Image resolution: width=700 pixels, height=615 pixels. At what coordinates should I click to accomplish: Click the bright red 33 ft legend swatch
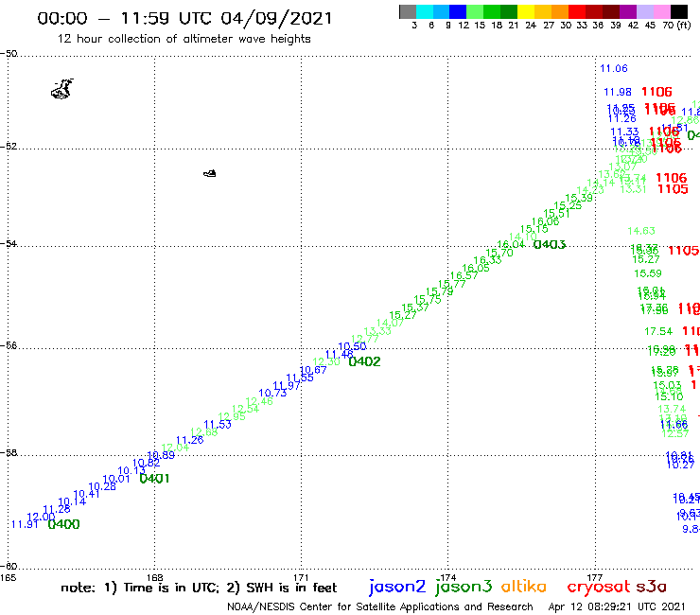coord(576,11)
